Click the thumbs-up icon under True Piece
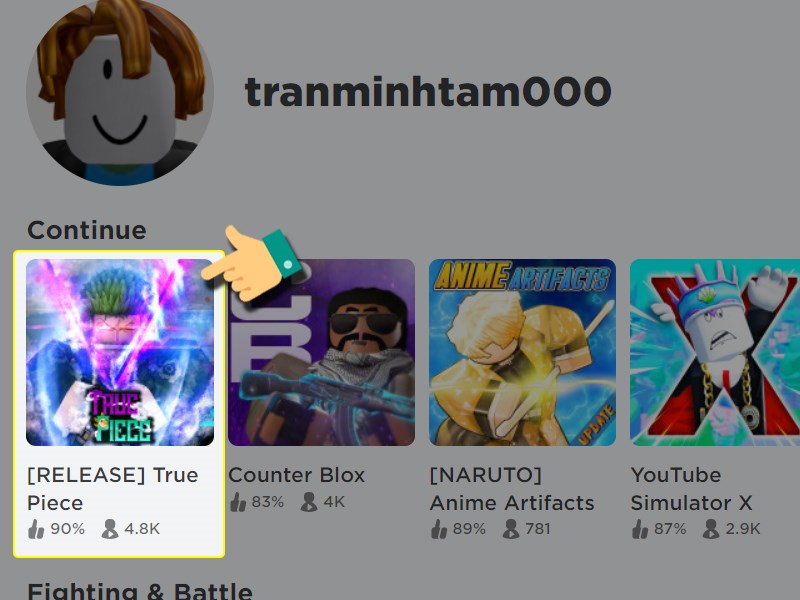This screenshot has height=600, width=800. coord(36,529)
